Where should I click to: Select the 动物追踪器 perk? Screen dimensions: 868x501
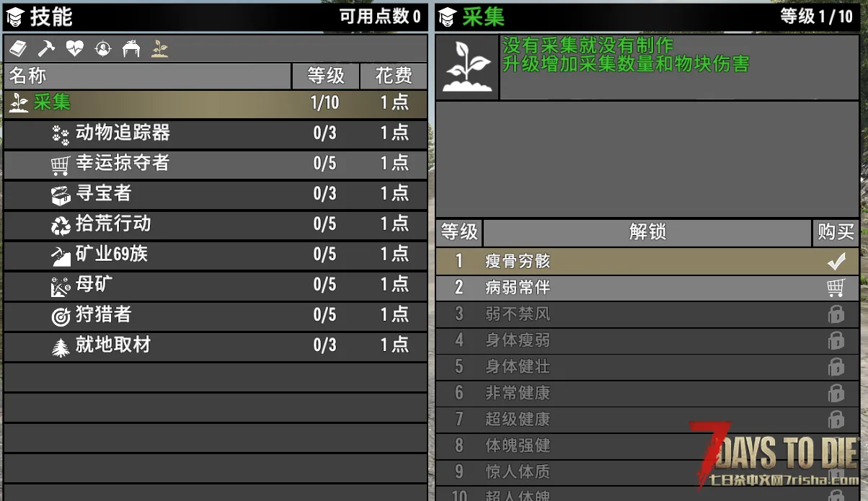point(215,133)
